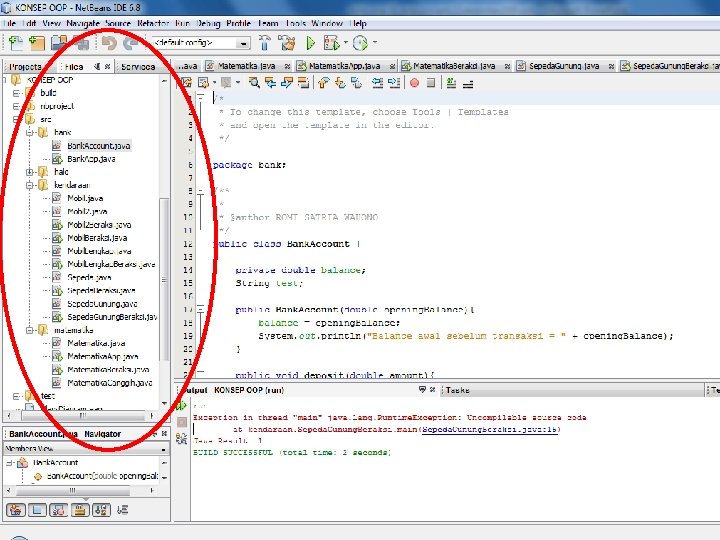Click Shift Line Right editor icon

pyautogui.click(x=394, y=83)
